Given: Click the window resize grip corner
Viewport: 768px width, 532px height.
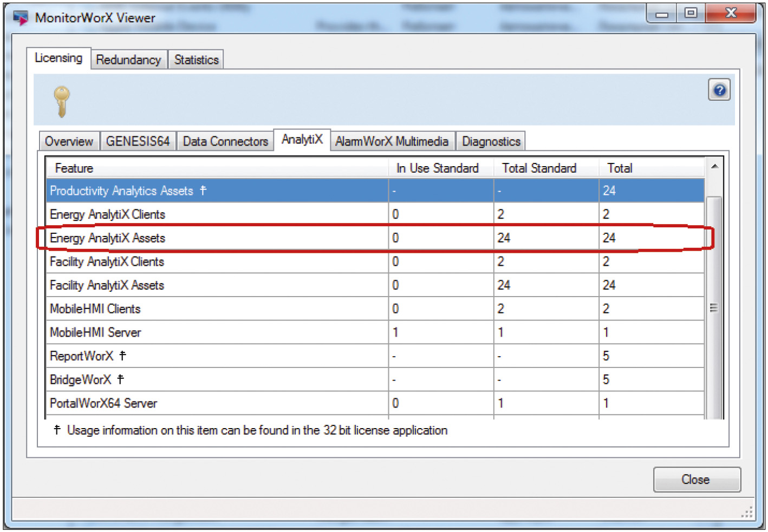Looking at the screenshot, I should coord(748,512).
